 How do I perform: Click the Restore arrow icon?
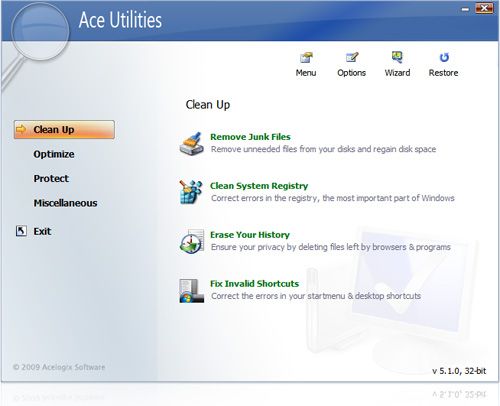(444, 58)
